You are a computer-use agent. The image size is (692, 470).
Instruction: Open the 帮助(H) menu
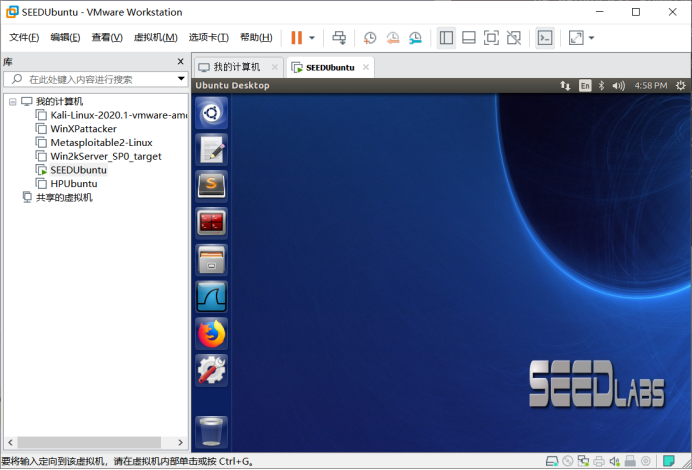(256, 38)
